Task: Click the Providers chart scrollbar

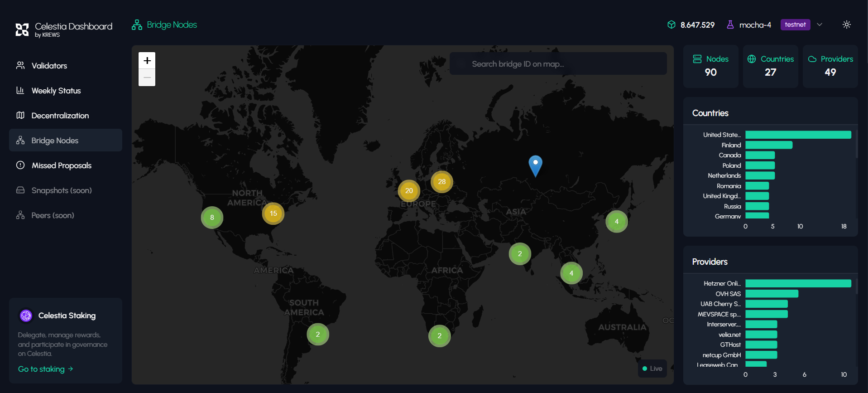Action: click(856, 286)
